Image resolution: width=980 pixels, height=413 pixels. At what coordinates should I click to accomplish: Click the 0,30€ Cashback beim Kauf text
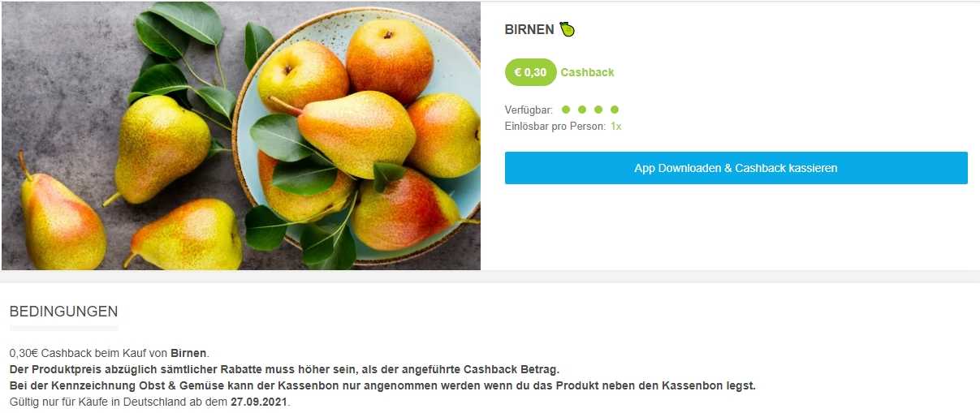tap(89, 353)
